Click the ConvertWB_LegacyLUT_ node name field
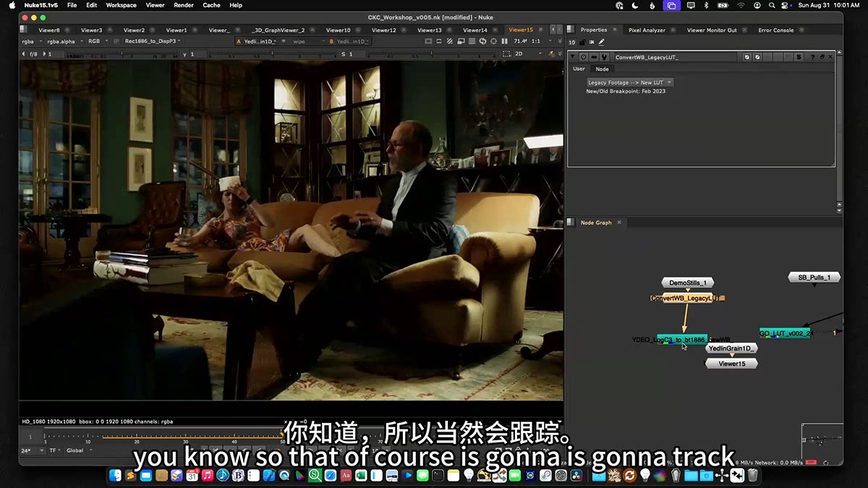The height and width of the screenshot is (488, 868). (x=676, y=57)
